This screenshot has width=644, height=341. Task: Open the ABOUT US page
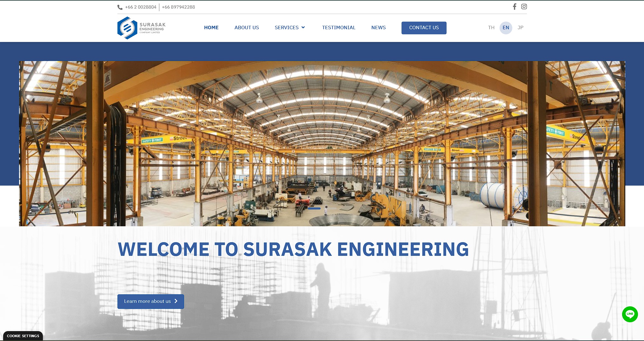247,28
